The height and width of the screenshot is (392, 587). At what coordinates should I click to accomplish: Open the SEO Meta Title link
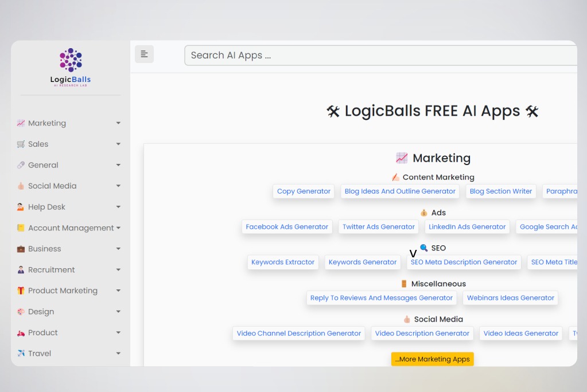[552, 262]
